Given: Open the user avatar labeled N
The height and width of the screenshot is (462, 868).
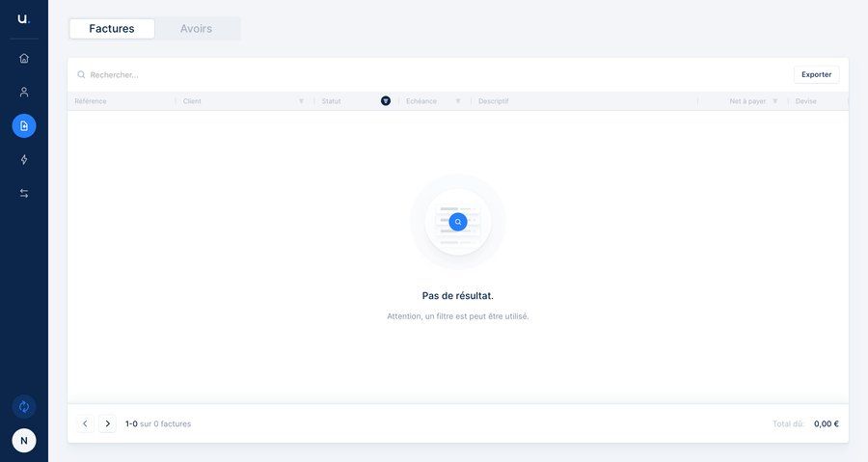Looking at the screenshot, I should [x=24, y=440].
